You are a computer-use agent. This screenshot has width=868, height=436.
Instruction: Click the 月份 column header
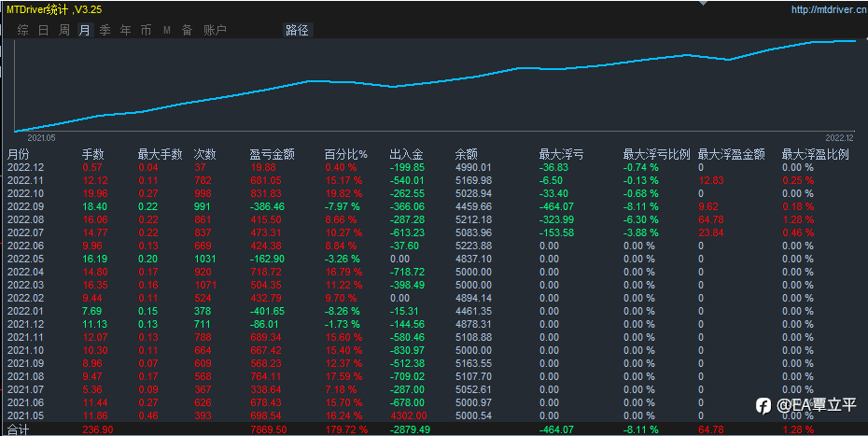18,154
